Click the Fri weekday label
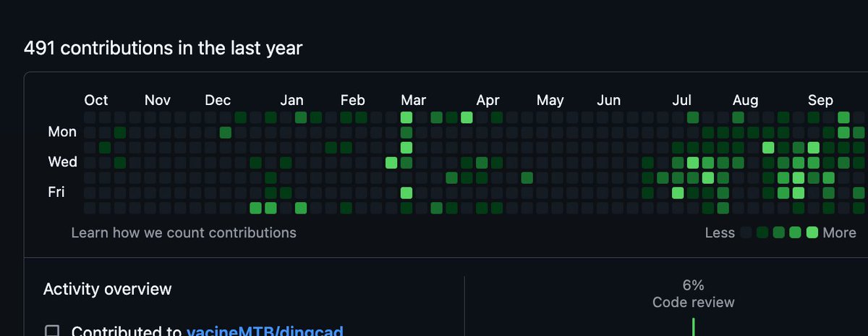This screenshot has height=336, width=868. click(x=56, y=192)
